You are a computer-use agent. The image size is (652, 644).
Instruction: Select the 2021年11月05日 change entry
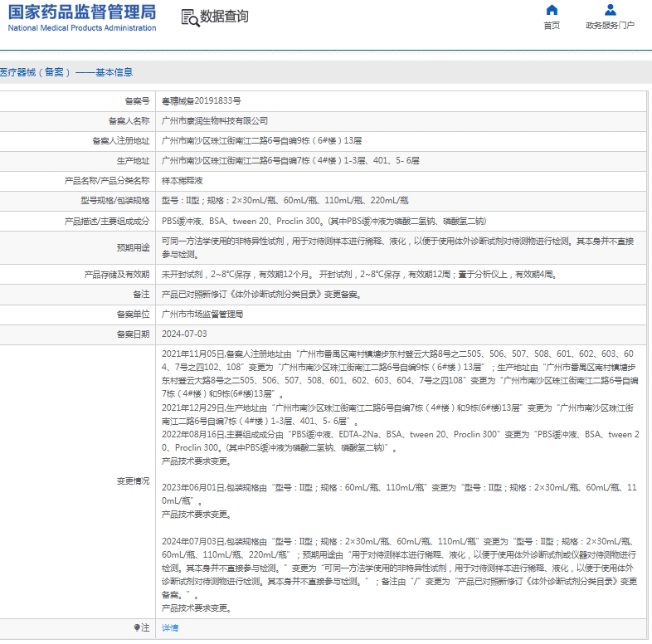(x=400, y=373)
